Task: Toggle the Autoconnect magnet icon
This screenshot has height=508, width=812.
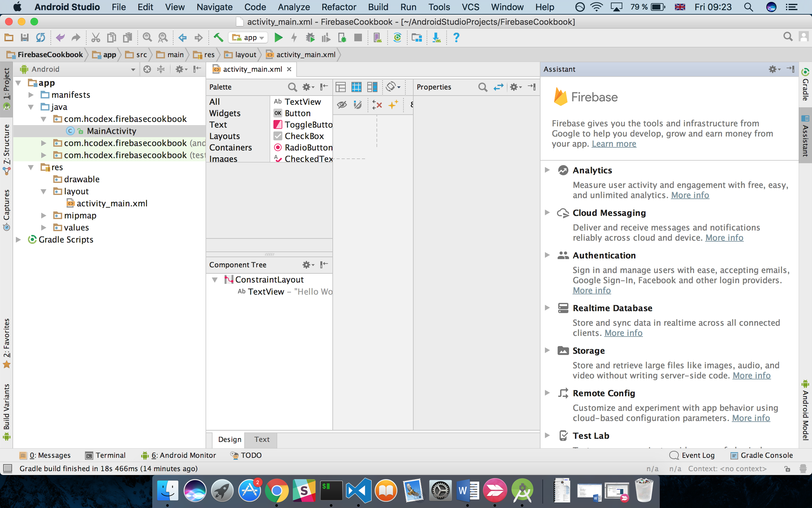Action: pos(358,105)
